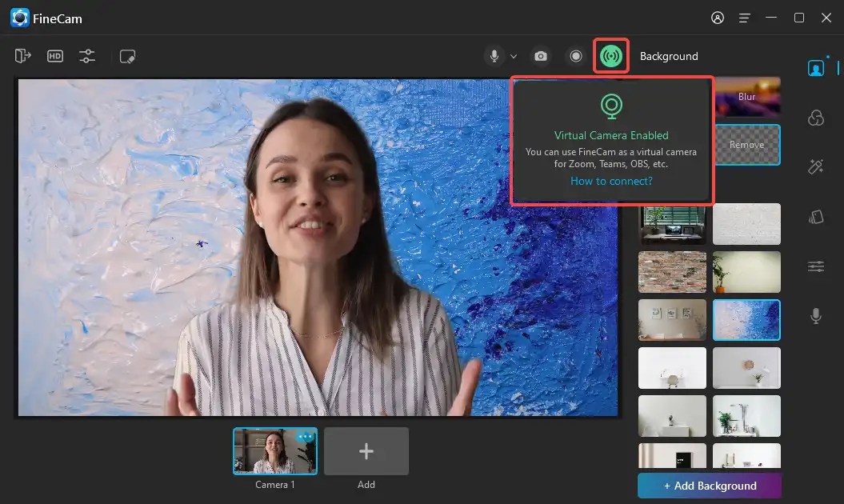844x504 pixels.
Task: Select the HD resolution icon
Action: click(55, 56)
